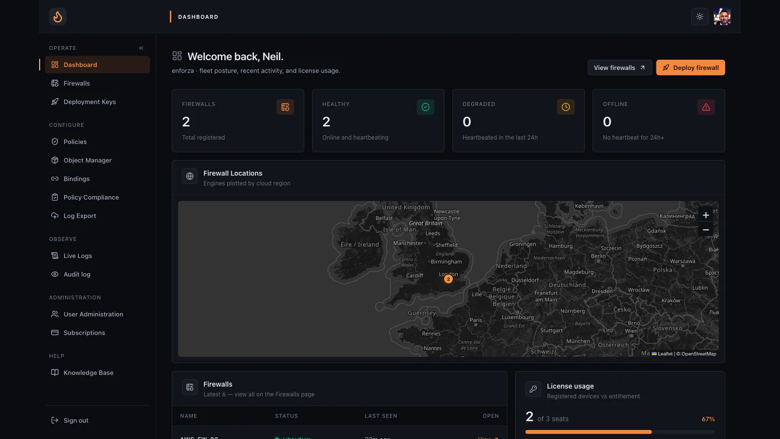Screen dimensions: 780x439
Task: Click the Deploy firewall button
Action: (x=690, y=68)
